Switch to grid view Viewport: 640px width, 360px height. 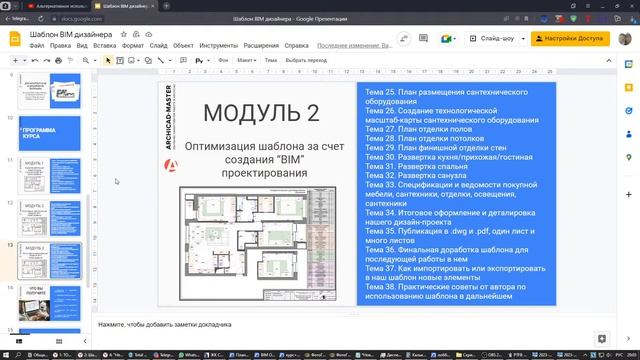click(x=59, y=341)
